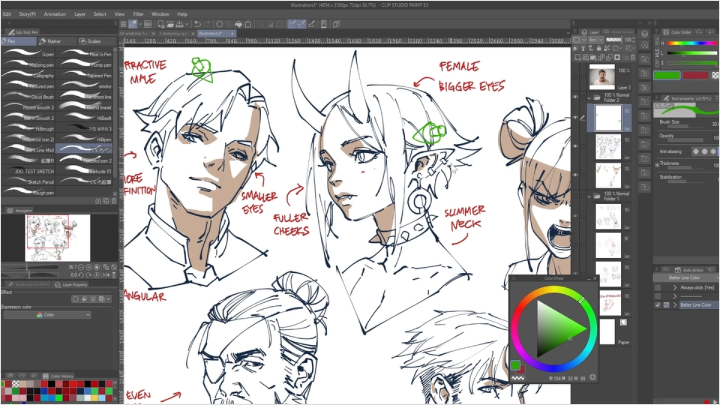Select the Tapered Pen brush

click(86, 75)
